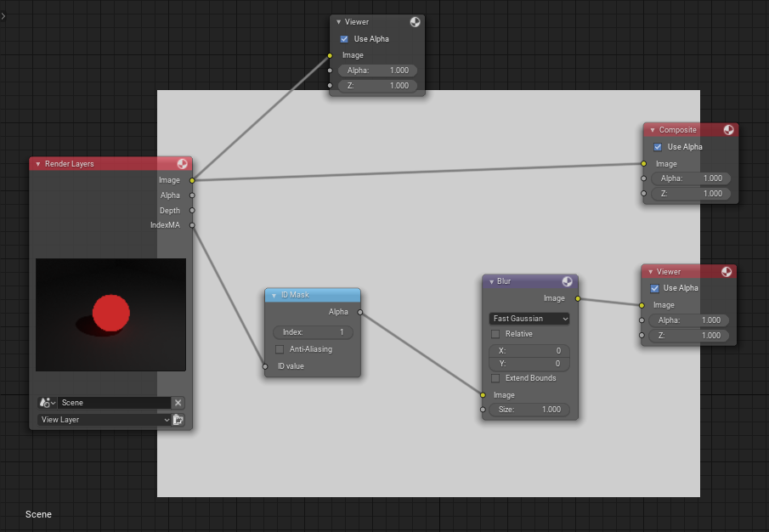Adjust Z value on top Viewer node
Image resolution: width=769 pixels, height=532 pixels.
coord(377,85)
